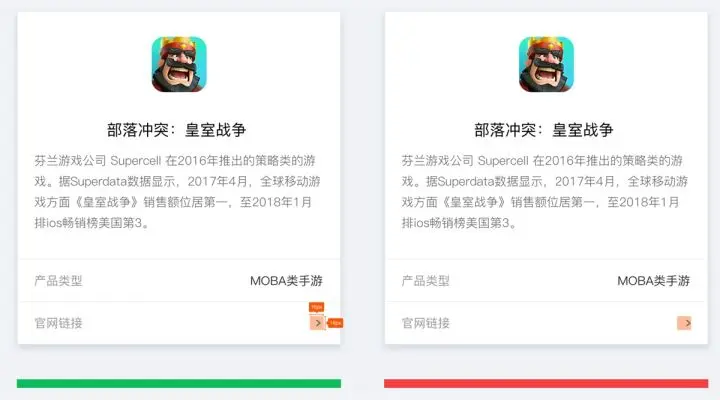The height and width of the screenshot is (400, 720).
Task: Click the orange size label above left chevron
Action: (316, 307)
